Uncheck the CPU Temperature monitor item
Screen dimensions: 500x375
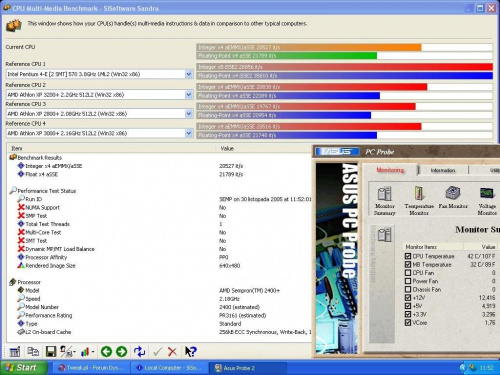pos(408,256)
